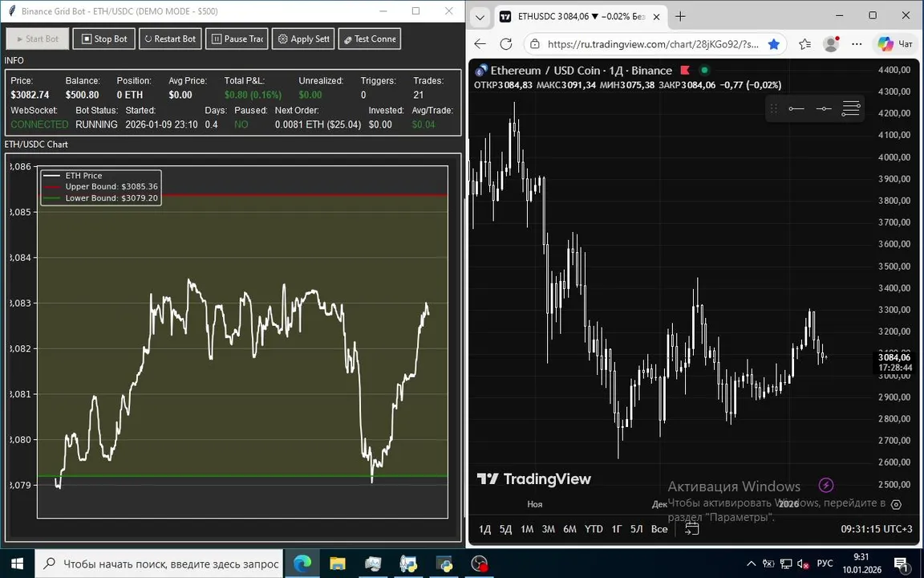Open Edge settings and more menu
Viewport: 924px width, 578px height.
point(857,44)
